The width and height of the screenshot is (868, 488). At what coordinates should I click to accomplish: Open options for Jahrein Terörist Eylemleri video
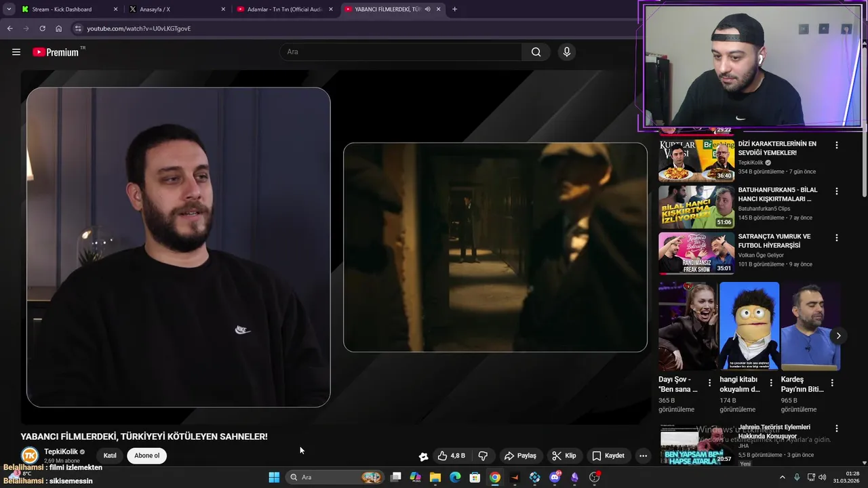tap(836, 428)
